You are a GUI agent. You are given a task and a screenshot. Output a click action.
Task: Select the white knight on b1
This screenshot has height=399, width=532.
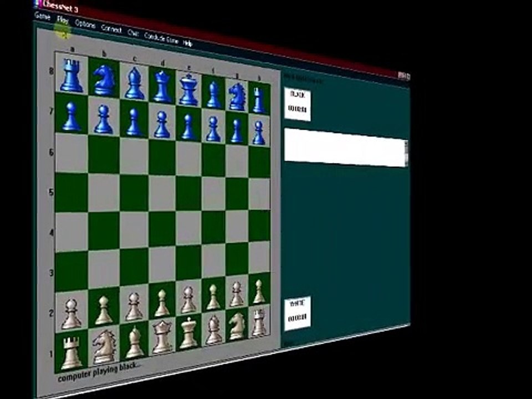coord(104,347)
